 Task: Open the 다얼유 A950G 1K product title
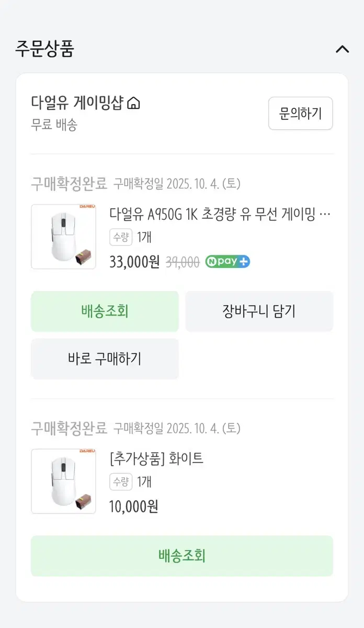220,214
